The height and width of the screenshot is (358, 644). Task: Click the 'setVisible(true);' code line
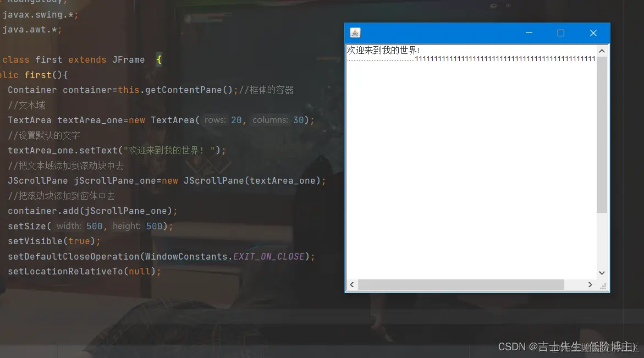point(54,241)
